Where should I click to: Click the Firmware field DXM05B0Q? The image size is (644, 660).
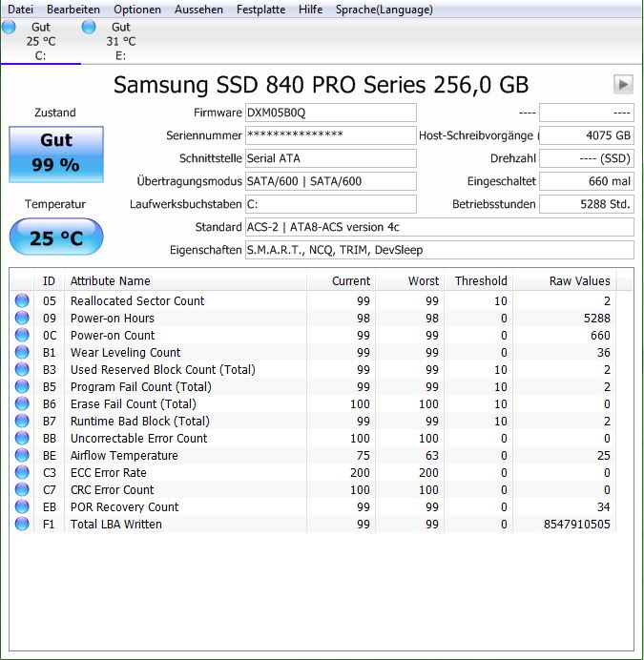331,113
